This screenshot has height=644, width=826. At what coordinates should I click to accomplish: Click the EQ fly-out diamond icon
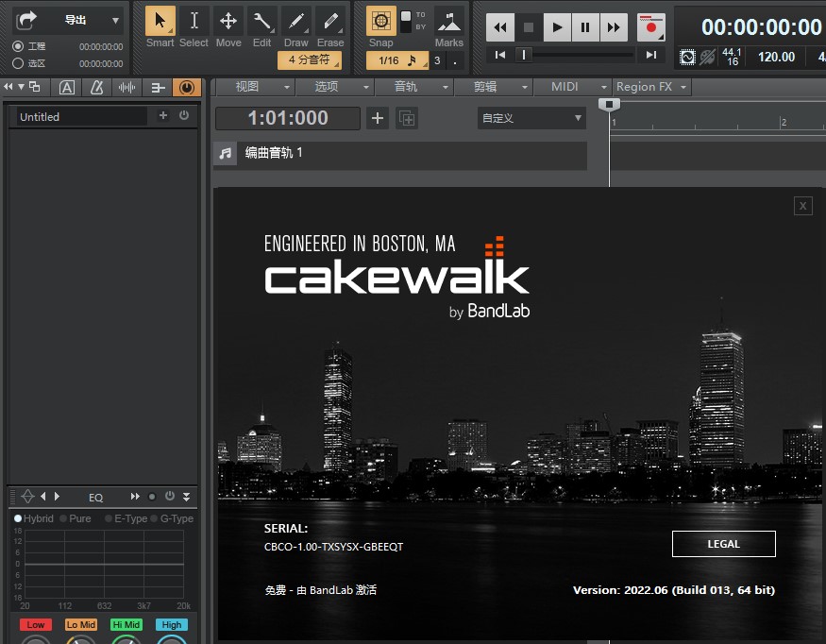(28, 497)
